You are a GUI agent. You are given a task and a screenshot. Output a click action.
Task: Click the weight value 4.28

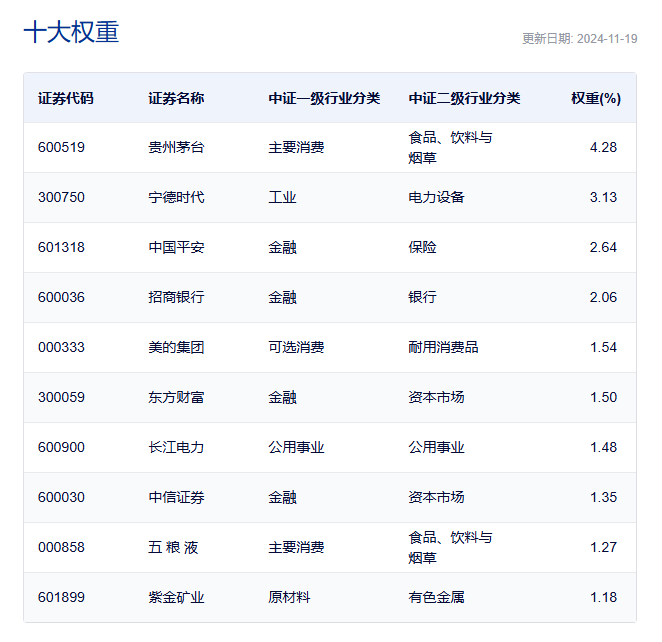click(x=603, y=147)
